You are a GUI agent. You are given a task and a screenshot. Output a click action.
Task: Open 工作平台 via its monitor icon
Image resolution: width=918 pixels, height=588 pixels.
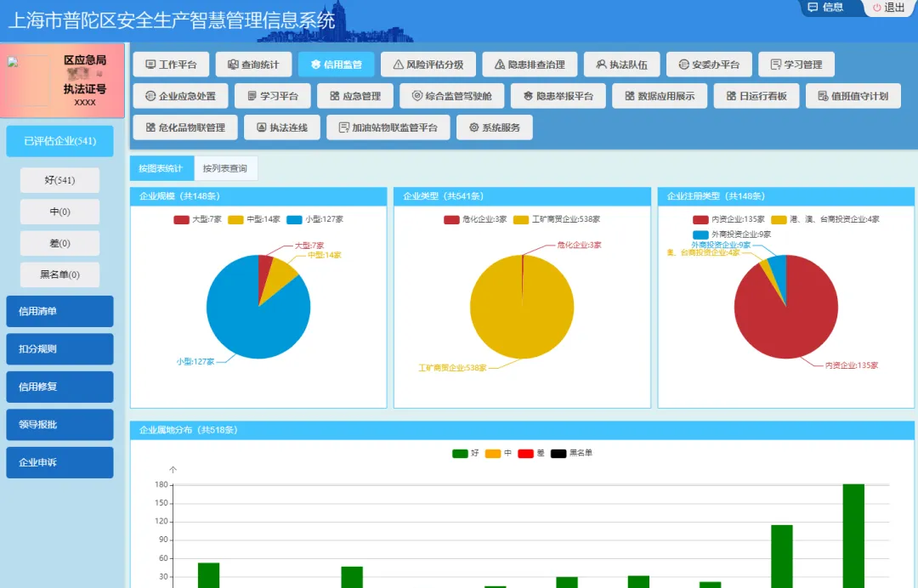coord(150,65)
